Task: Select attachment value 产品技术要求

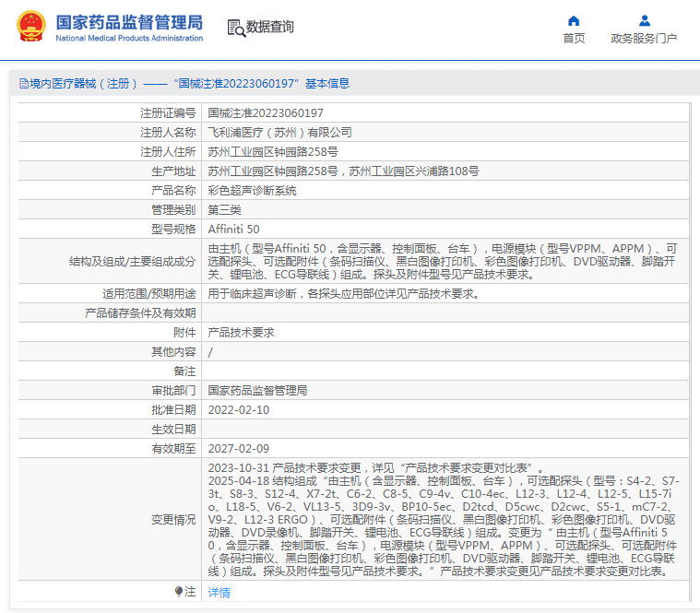Action: (x=241, y=333)
